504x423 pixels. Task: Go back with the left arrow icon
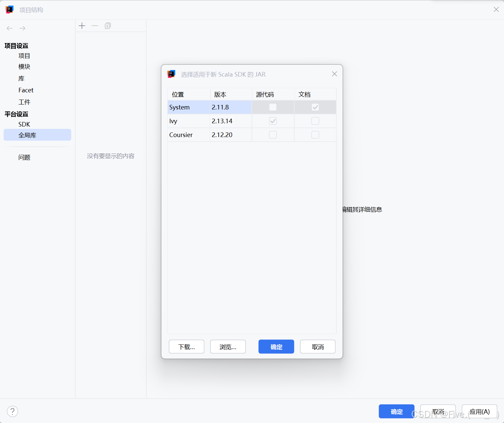(x=10, y=28)
